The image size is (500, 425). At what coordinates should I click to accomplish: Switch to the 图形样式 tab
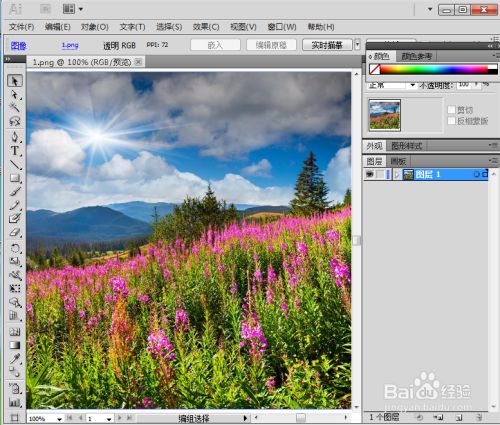coord(406,146)
